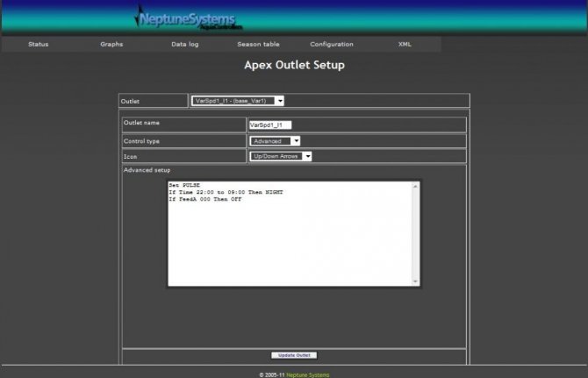Open the XML menu item
This screenshot has width=588, height=378.
(x=405, y=44)
